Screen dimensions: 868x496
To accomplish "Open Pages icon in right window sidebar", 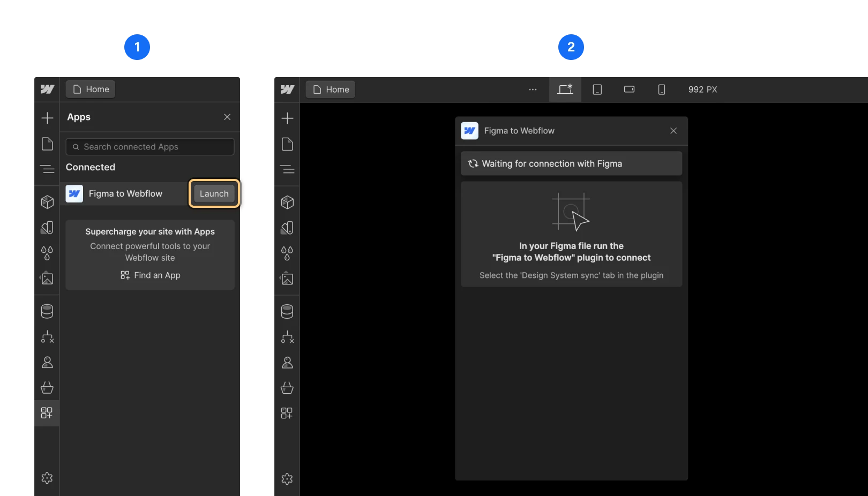I will tap(287, 144).
